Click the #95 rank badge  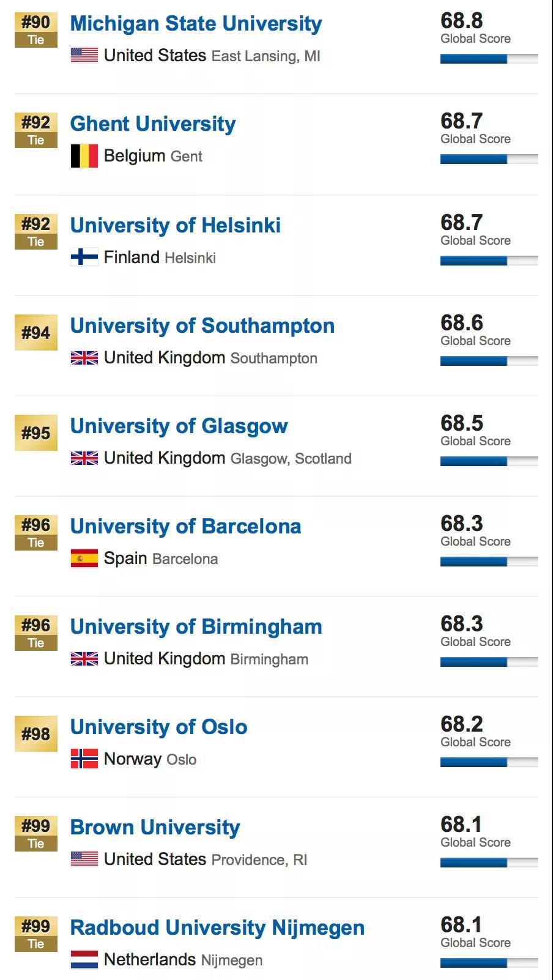click(36, 433)
